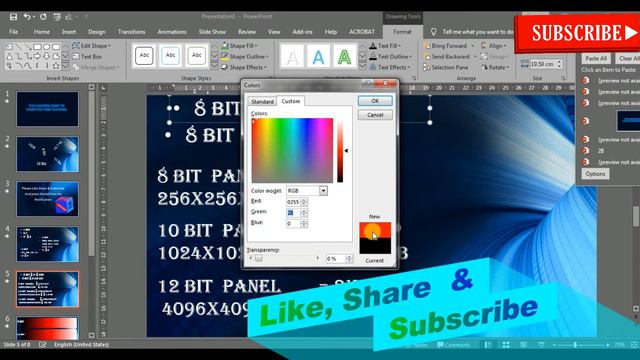Expand the Text Effects dropdown arrow

(x=408, y=67)
